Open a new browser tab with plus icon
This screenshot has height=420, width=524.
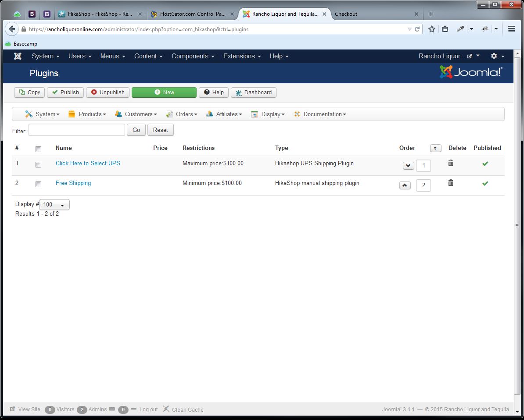click(x=431, y=14)
